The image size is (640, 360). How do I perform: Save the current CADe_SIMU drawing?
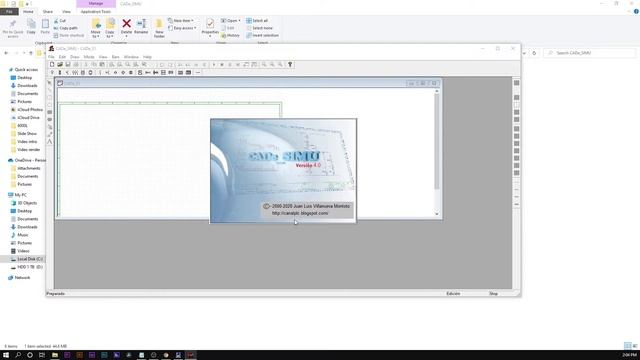point(68,64)
